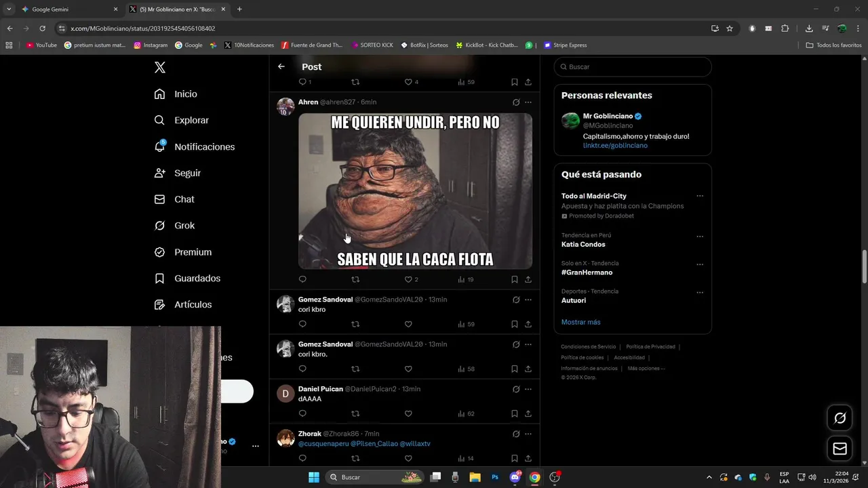The image size is (868, 488).
Task: Click Mostrar más under trends
Action: [x=580, y=322]
